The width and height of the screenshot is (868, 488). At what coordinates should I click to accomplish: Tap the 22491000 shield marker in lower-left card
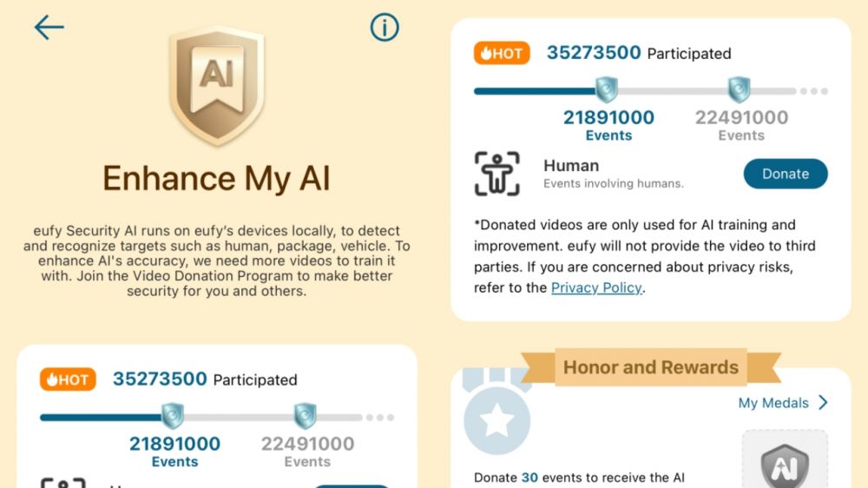(x=305, y=416)
